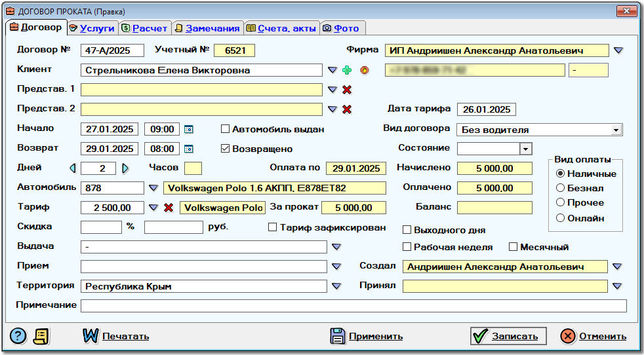Increase days with right arrow
This screenshot has width=644, height=355.
coord(125,168)
